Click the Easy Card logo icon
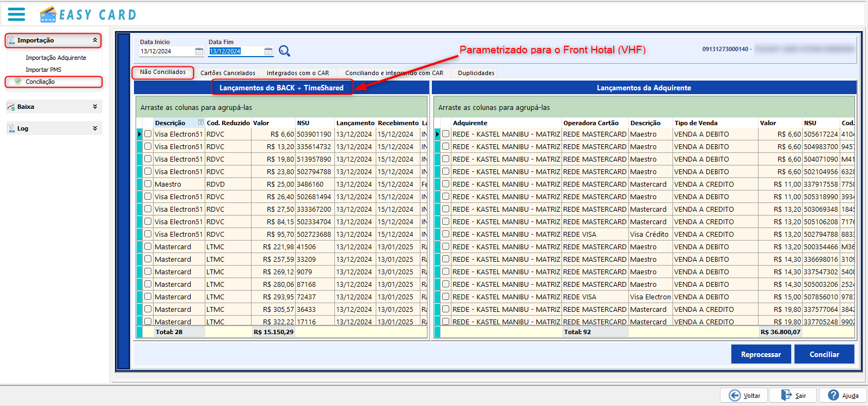This screenshot has width=868, height=406. tap(48, 15)
